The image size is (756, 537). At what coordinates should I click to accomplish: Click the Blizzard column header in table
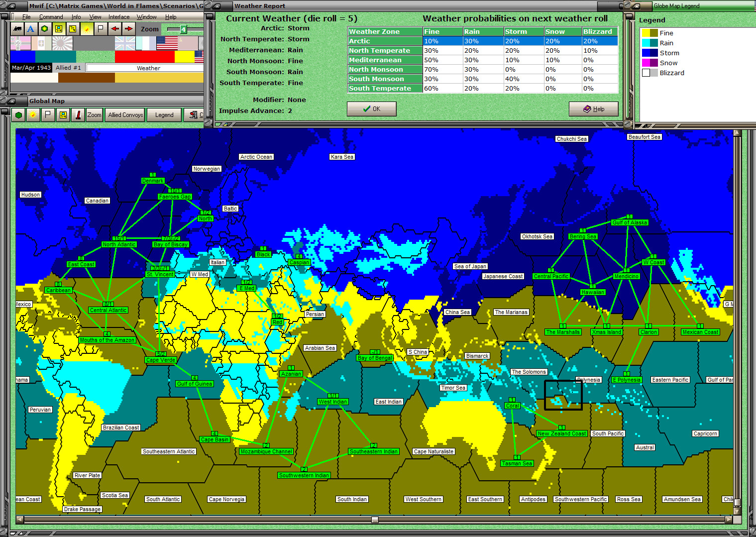pyautogui.click(x=600, y=32)
